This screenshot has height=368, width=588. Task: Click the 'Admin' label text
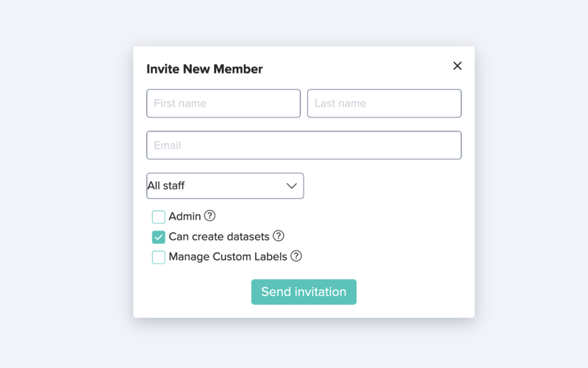pos(185,217)
